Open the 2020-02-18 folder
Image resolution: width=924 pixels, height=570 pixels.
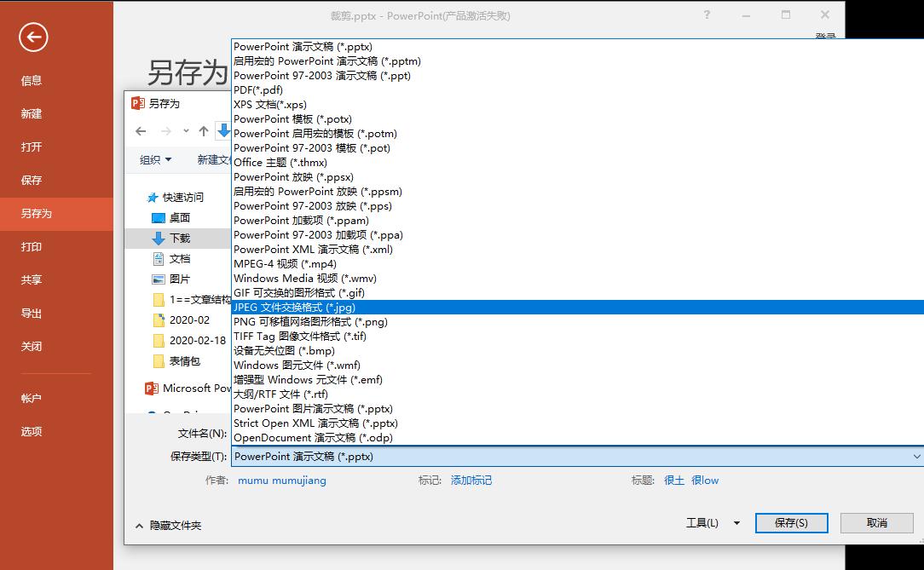tap(189, 341)
